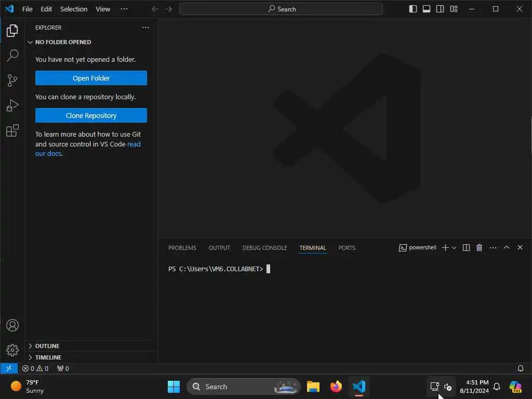Open Explorer views and more actions ellipsis

coord(145,28)
